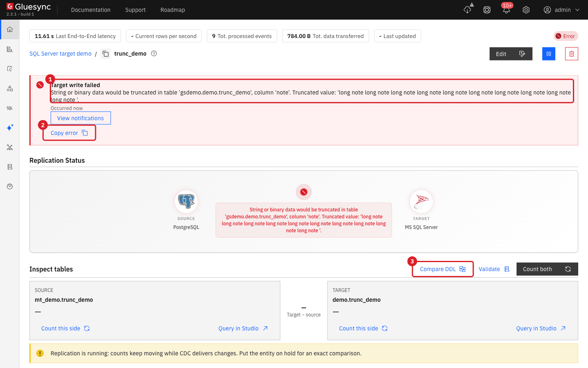The width and height of the screenshot is (588, 368).
Task: Open the Home page from the sidebar
Action: [10, 29]
